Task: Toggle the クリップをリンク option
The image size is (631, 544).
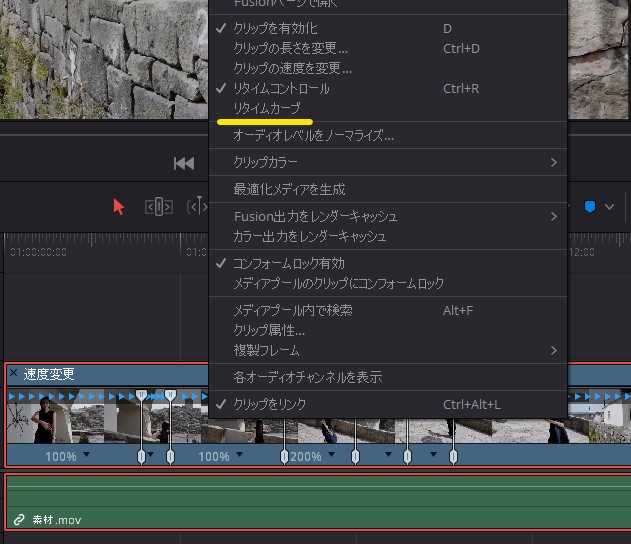Action: pyautogui.click(x=388, y=404)
